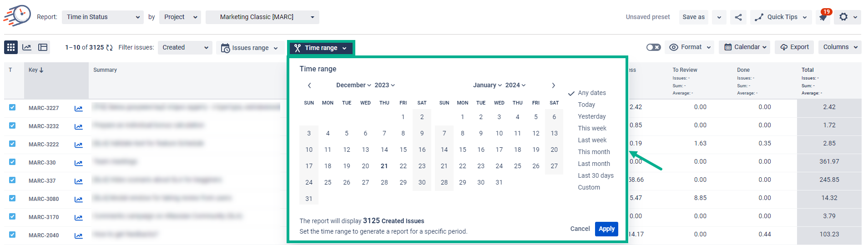Open chart for MARC-3227
Image resolution: width=868 pixels, height=245 pixels.
point(79,108)
